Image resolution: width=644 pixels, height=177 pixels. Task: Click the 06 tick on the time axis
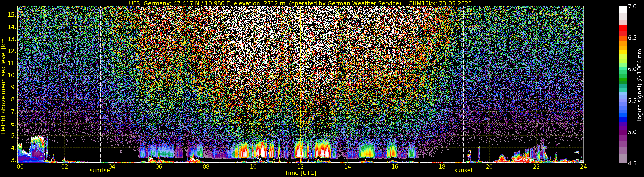[159, 166]
